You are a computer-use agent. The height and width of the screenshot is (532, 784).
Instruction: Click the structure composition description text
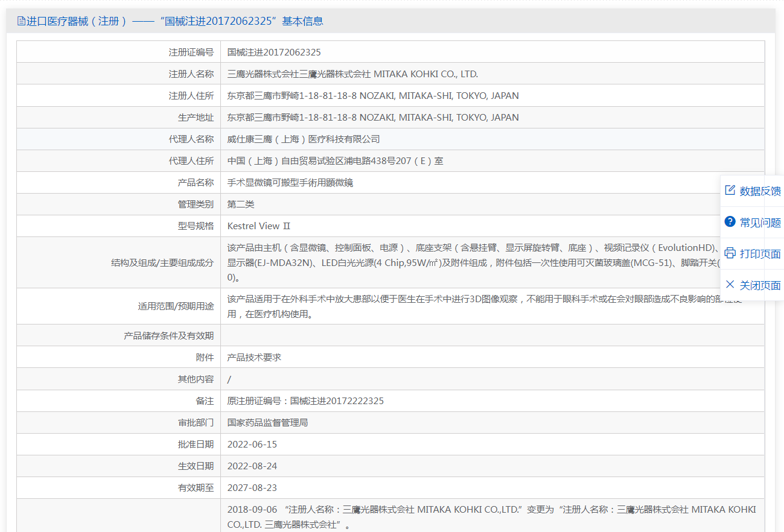(474, 262)
